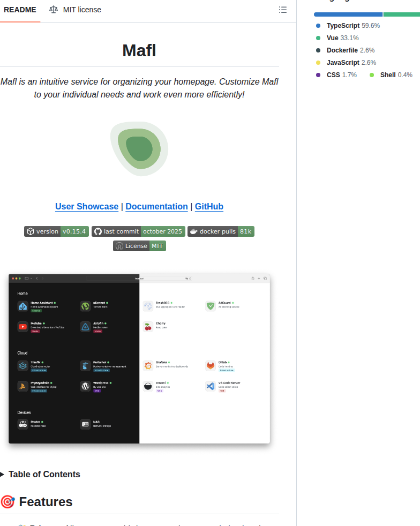
Task: Click the Shell light green language dot
Action: [372, 75]
